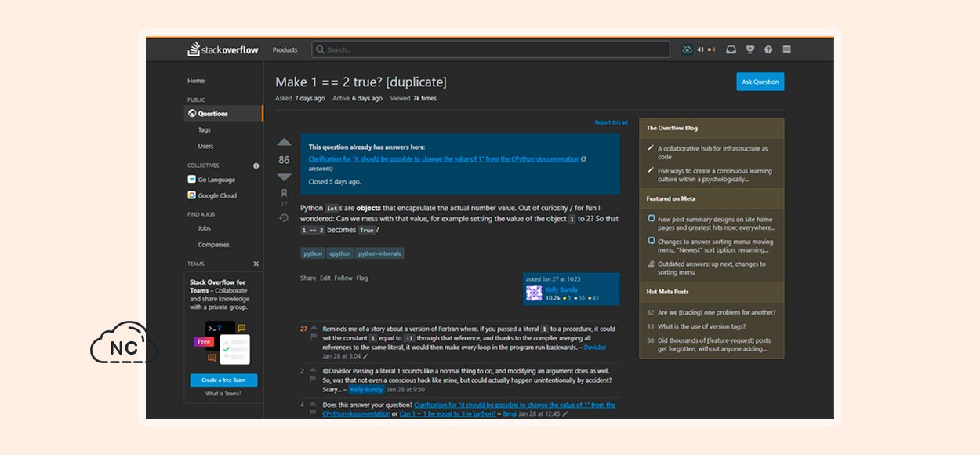This screenshot has width=980, height=455.
Task: Open Jobs in the left sidebar
Action: [205, 228]
